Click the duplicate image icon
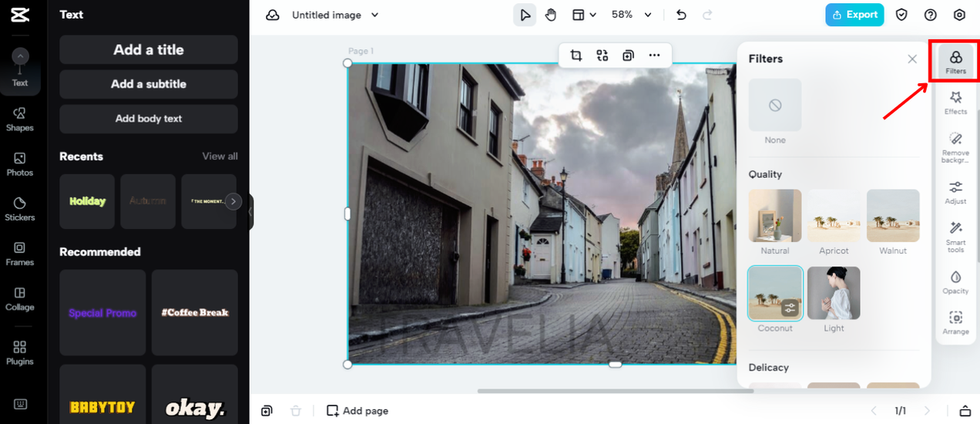 tap(629, 55)
